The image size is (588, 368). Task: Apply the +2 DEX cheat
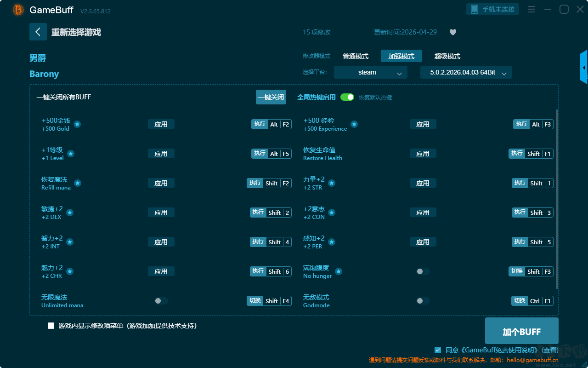pos(161,213)
